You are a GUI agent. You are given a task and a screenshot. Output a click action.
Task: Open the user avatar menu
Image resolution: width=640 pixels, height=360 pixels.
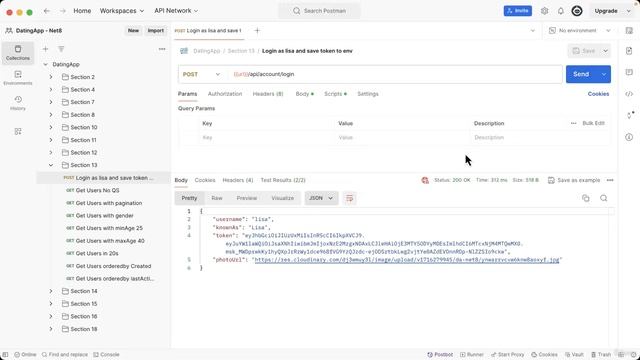coord(577,11)
